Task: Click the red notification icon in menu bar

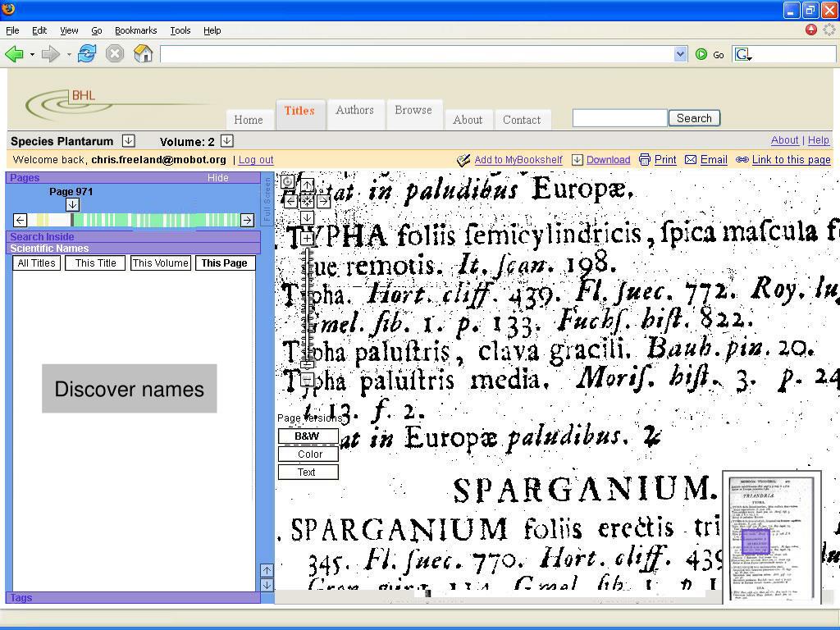Action: point(811,30)
